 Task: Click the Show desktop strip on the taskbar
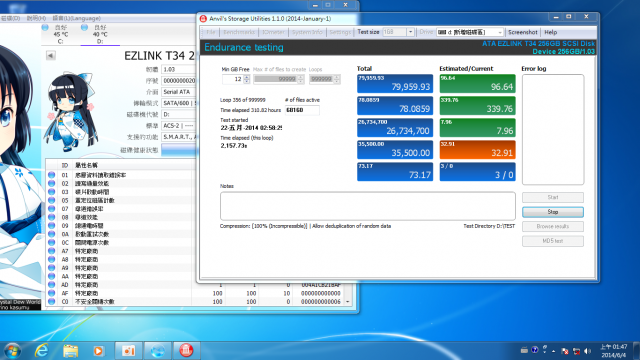[x=637, y=351]
